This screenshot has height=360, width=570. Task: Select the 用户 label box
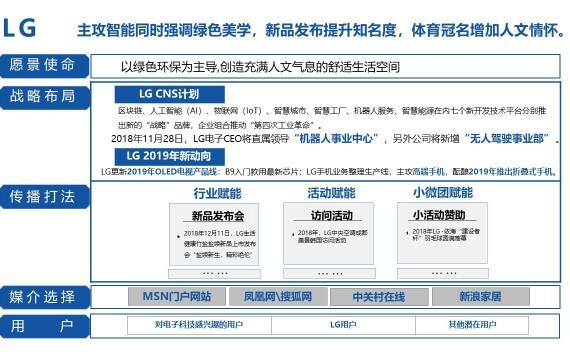44,326
